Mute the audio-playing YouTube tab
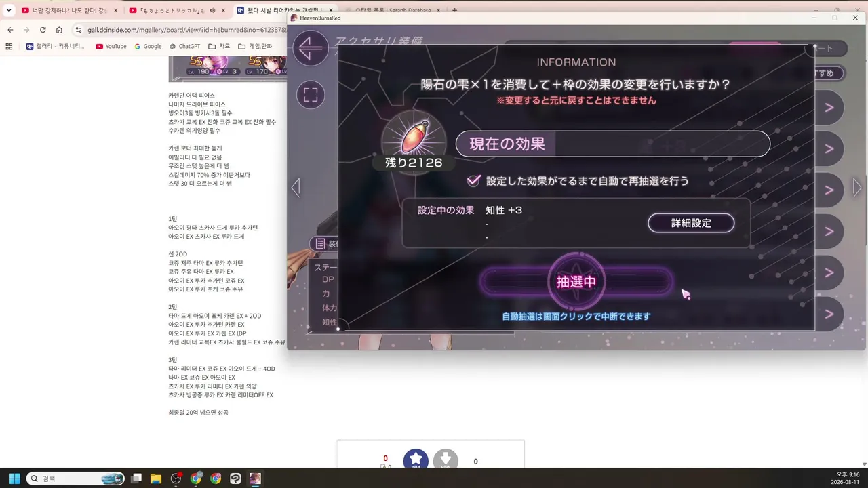868x488 pixels. pyautogui.click(x=212, y=10)
